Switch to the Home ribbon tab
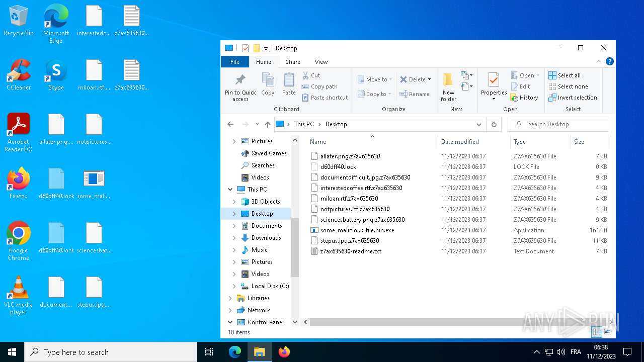 coord(264,62)
